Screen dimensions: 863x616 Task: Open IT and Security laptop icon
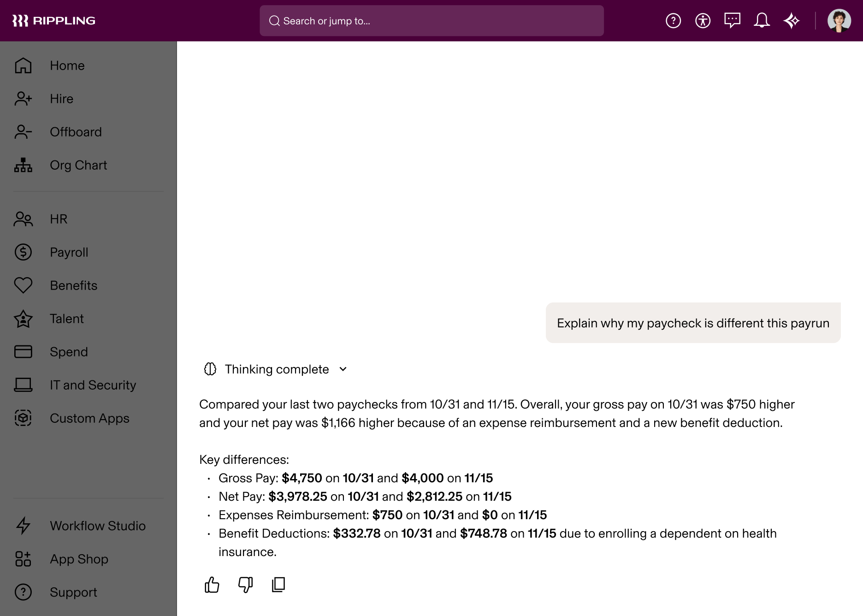click(23, 385)
